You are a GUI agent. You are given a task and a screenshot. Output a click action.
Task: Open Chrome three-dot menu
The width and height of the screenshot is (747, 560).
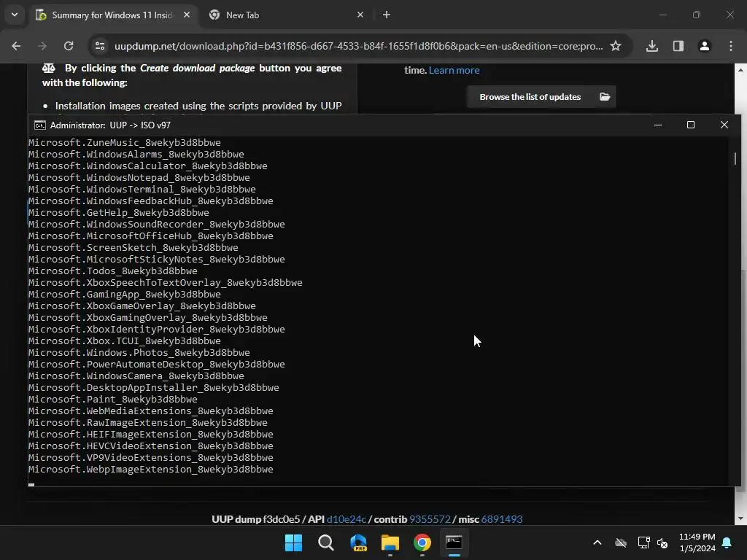coord(731,46)
